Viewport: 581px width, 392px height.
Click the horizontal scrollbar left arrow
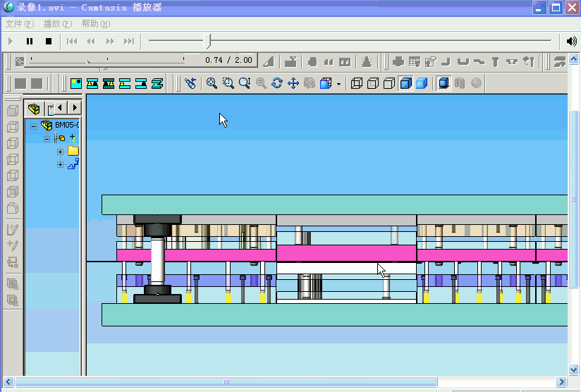[x=8, y=381]
